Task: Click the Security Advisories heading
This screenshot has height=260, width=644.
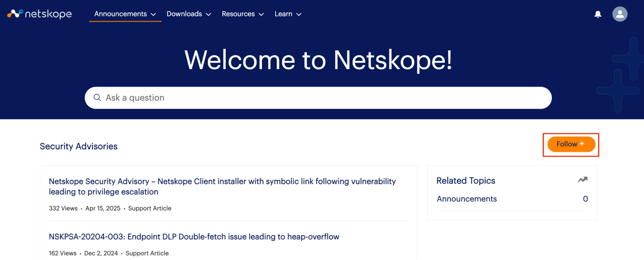Action: (x=79, y=146)
